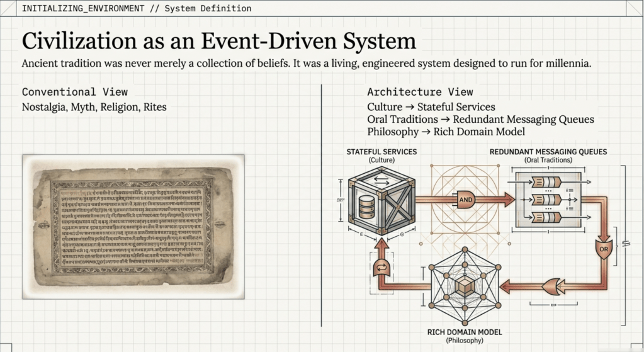Click the '(Philosophy)' caption
This screenshot has width=644, height=352.
click(465, 341)
